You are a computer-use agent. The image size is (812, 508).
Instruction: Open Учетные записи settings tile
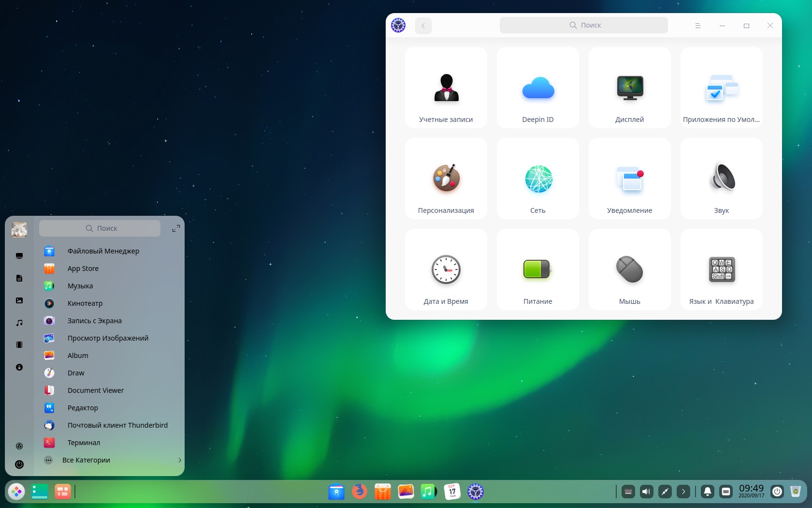click(x=446, y=88)
